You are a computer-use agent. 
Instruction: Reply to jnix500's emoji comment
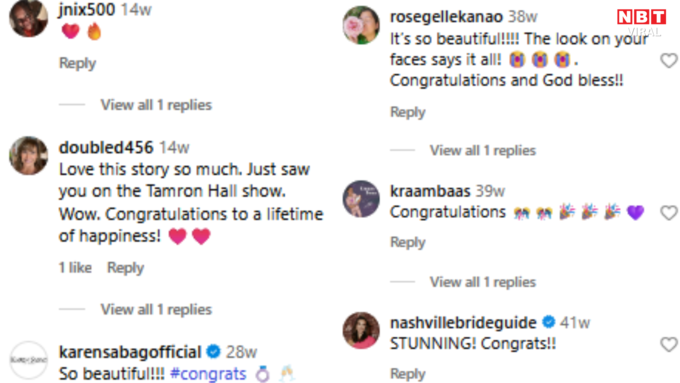pos(78,63)
